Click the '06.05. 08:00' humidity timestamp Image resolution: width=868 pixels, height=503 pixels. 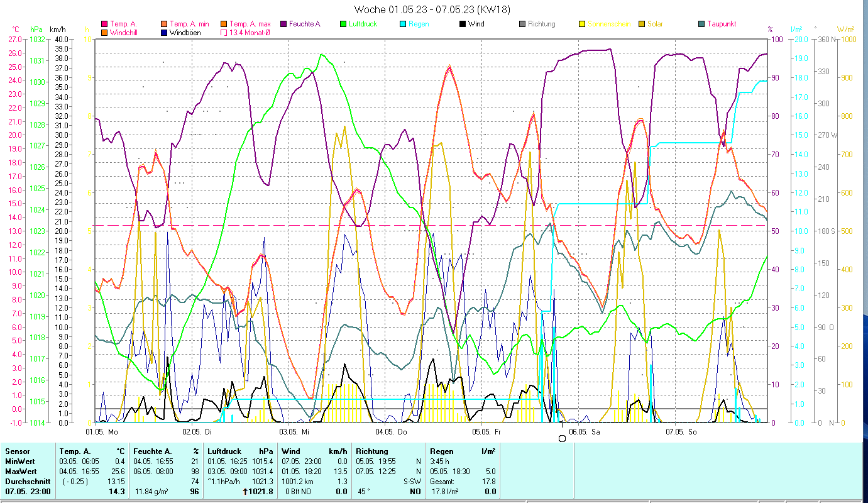coord(154,472)
